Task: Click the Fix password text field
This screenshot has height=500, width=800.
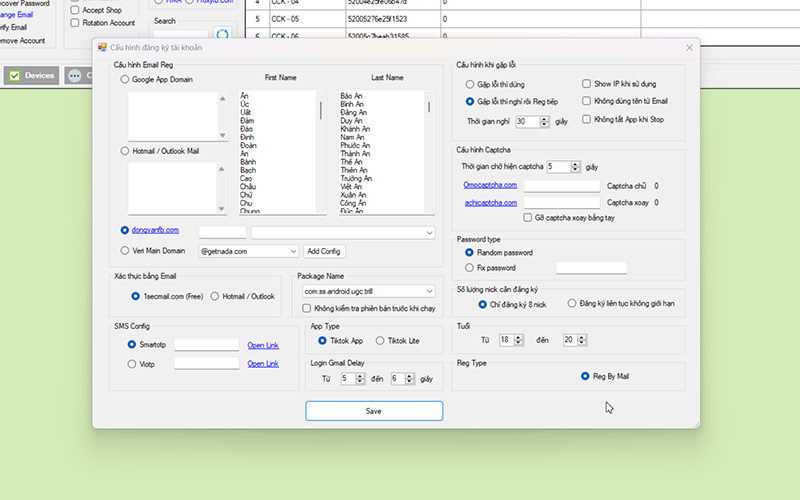Action: [591, 268]
